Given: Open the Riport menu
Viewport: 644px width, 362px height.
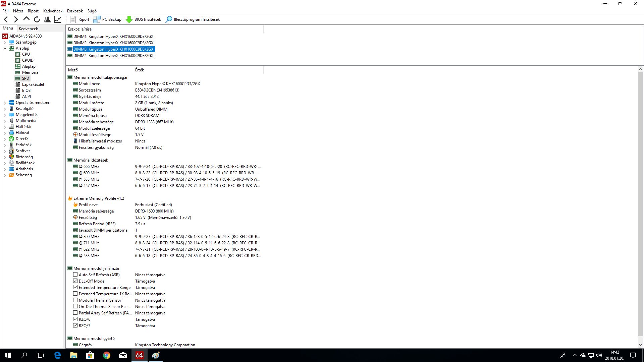Looking at the screenshot, I should point(33,11).
